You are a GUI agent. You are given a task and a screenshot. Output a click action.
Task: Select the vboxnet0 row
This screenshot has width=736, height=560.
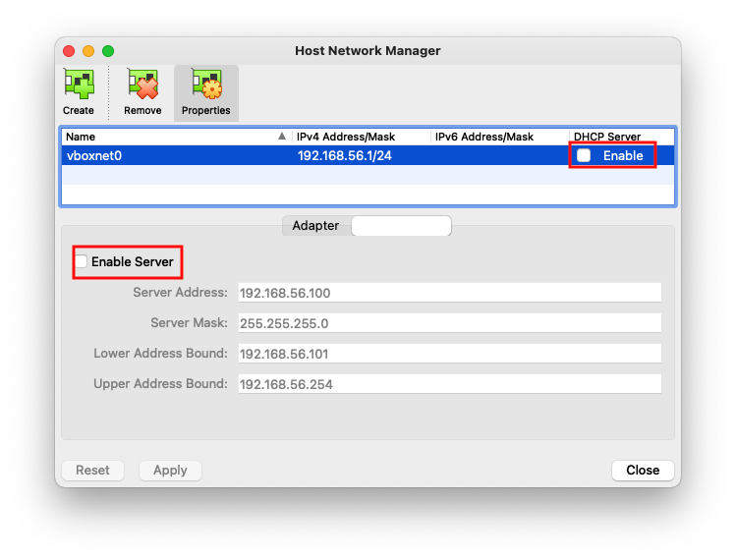[368, 155]
